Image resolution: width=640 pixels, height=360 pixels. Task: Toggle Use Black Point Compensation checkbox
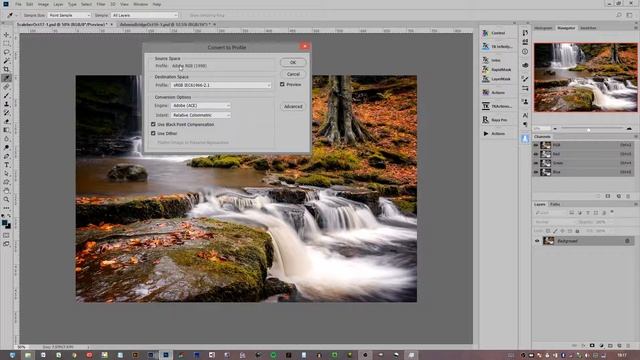pos(153,124)
